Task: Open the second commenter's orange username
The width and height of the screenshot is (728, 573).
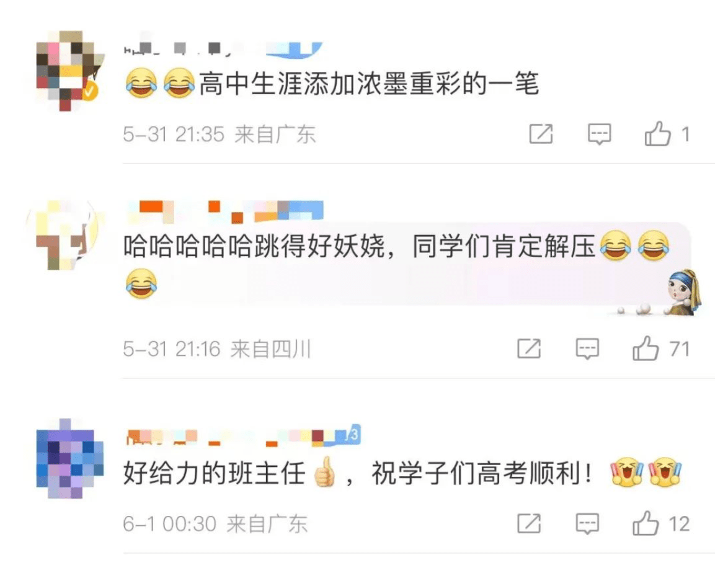Action: click(224, 210)
